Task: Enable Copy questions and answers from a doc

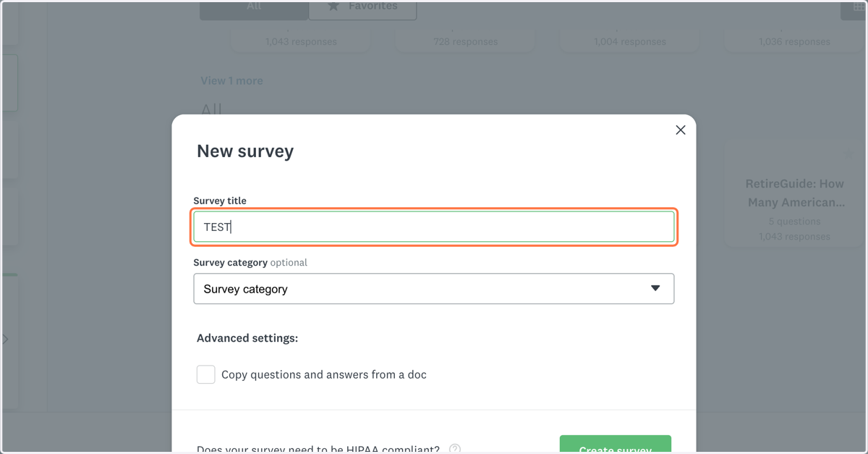Action: [206, 374]
